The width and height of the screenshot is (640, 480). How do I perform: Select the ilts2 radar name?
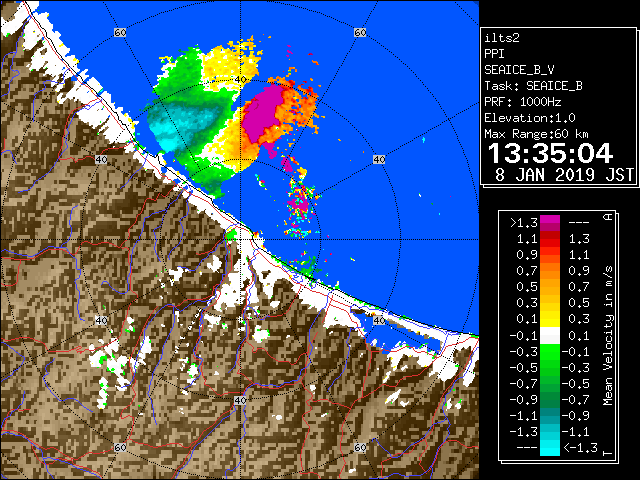502,38
